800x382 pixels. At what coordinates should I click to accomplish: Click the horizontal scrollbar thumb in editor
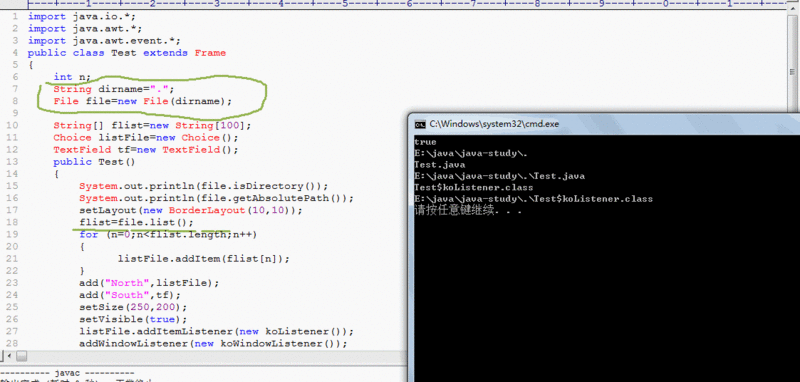point(21,355)
